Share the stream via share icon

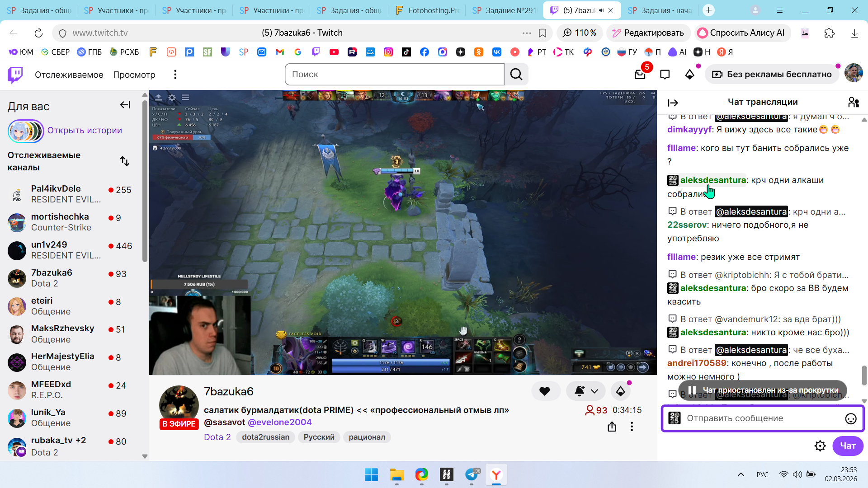click(612, 427)
